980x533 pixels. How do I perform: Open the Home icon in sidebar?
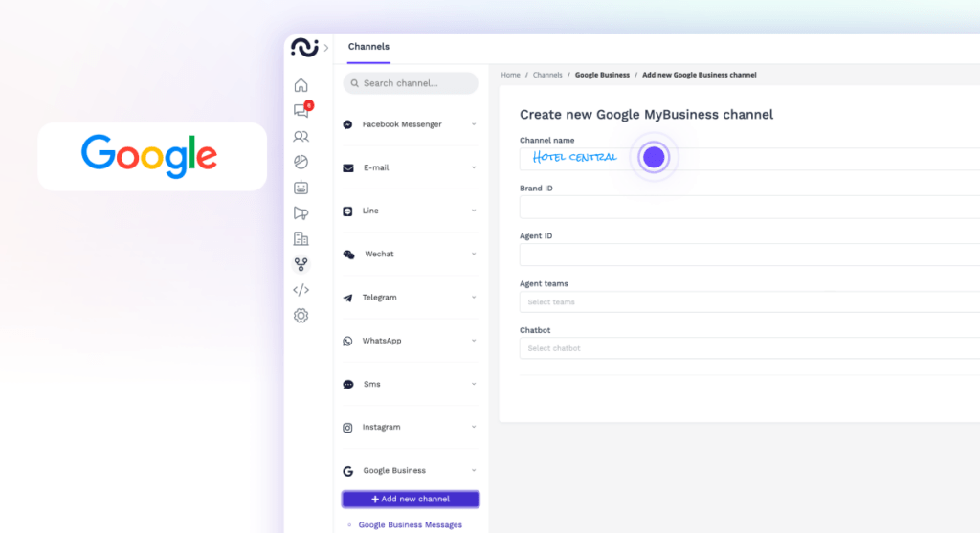tap(301, 85)
